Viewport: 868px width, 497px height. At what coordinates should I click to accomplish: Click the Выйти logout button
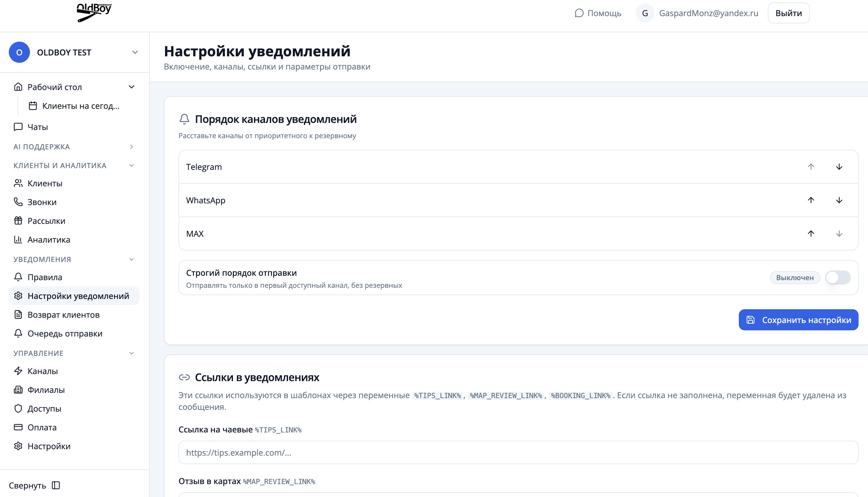coord(788,13)
